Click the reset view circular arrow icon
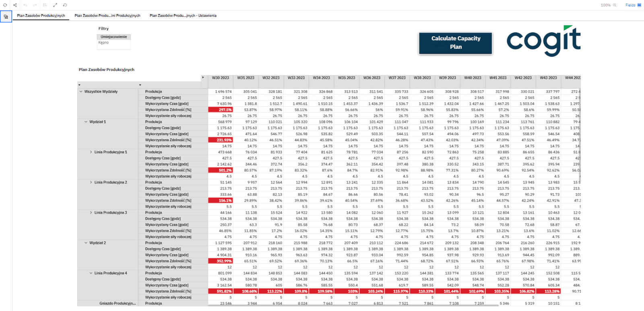The width and height of the screenshot is (644, 311). (65, 5)
